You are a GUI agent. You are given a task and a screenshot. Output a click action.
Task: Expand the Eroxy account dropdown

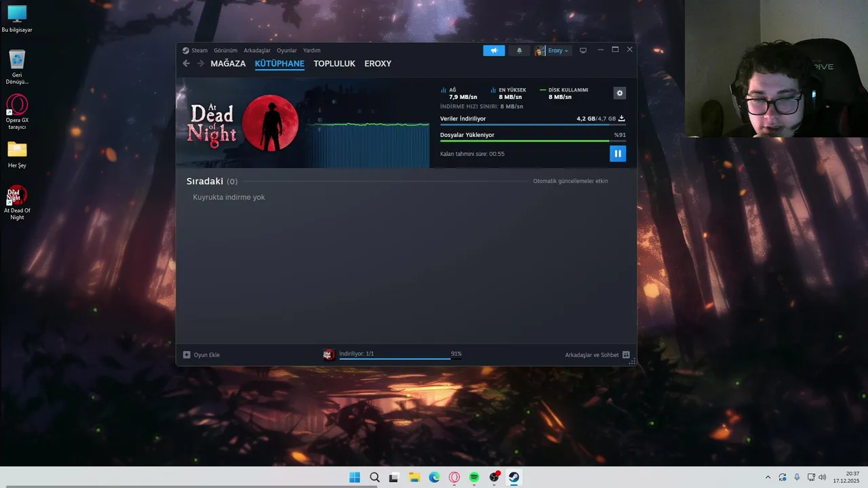[x=558, y=50]
